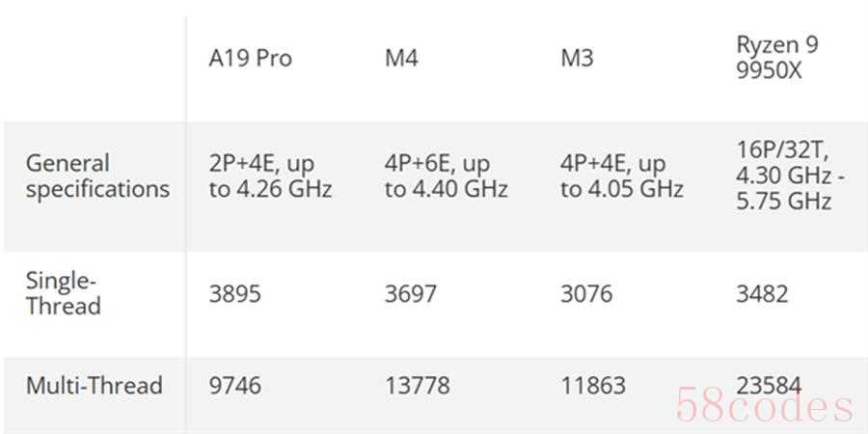The image size is (868, 434).
Task: Click the 2P+4E, up to 4.26 GHz cell
Action: pyautogui.click(x=270, y=176)
